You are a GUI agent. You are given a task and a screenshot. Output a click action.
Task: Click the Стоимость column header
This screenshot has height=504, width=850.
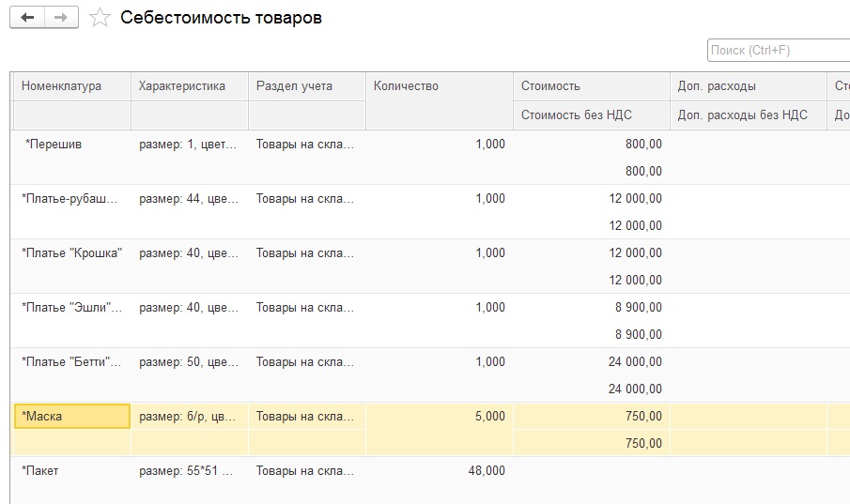[x=550, y=86]
